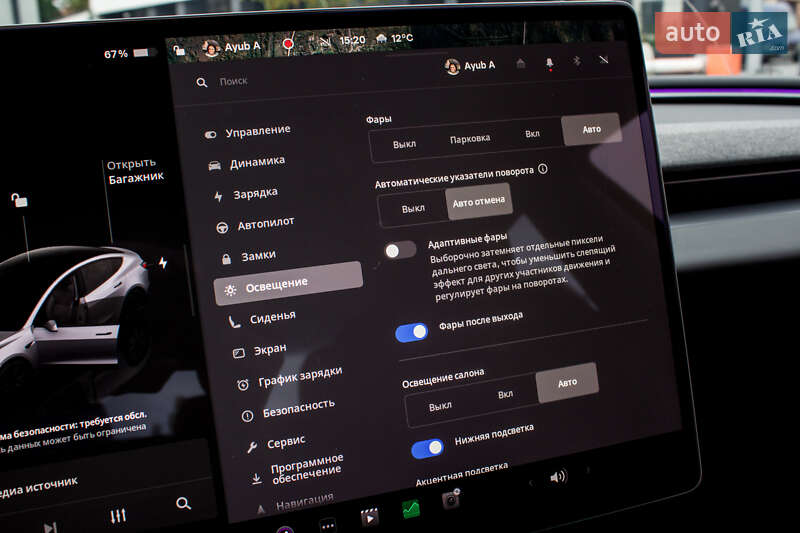Click the Поиск search field
Image resolution: width=800 pixels, height=533 pixels.
pos(300,82)
